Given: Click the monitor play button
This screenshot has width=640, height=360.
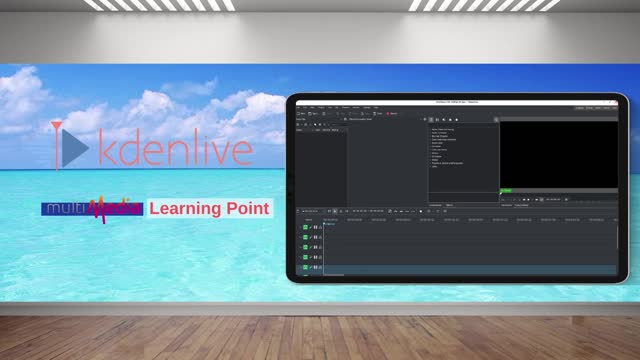Looking at the screenshot, I should tap(528, 200).
